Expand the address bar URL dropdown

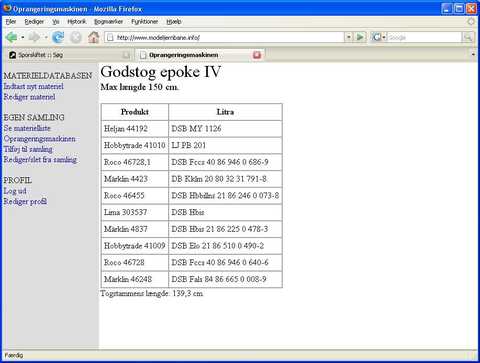pyautogui.click(x=349, y=37)
